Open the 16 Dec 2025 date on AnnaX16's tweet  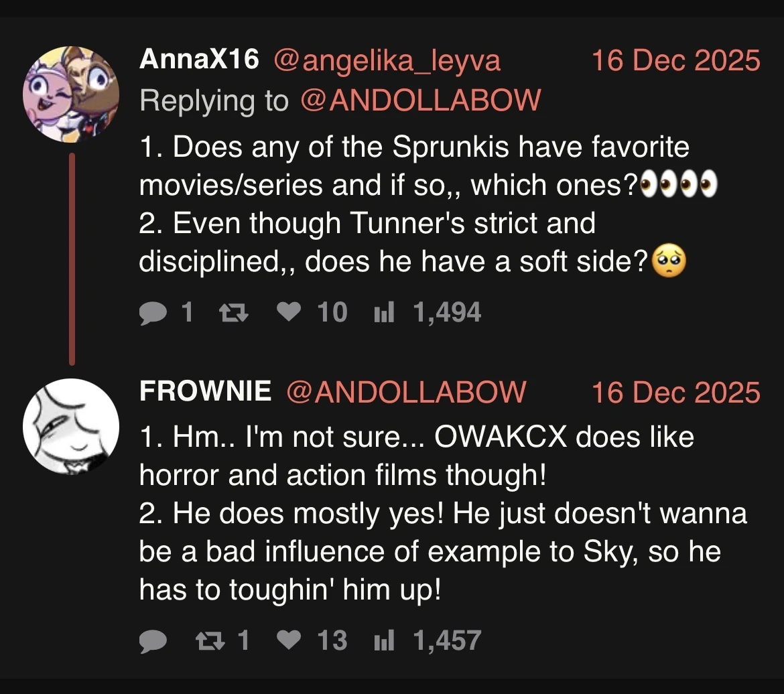[675, 61]
